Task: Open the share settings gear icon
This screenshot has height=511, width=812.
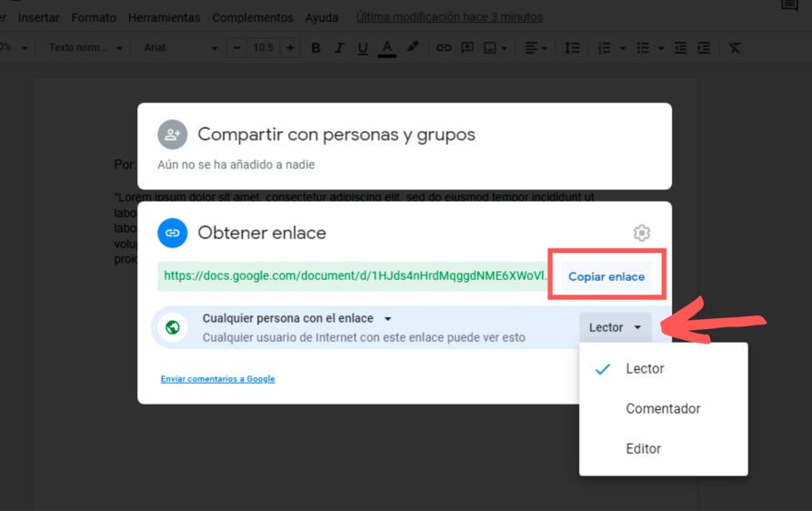Action: coord(641,233)
